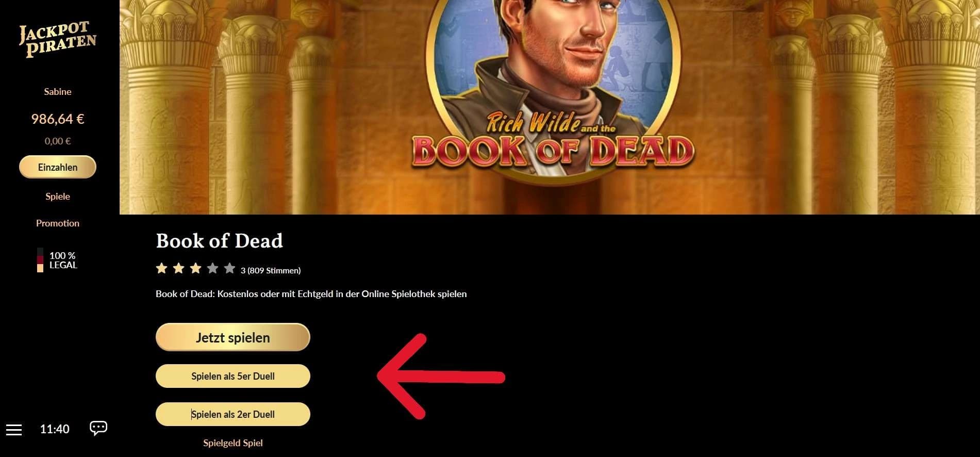Viewport: 980px width, 457px height.
Task: Open the Sabine account name
Action: pos(58,92)
